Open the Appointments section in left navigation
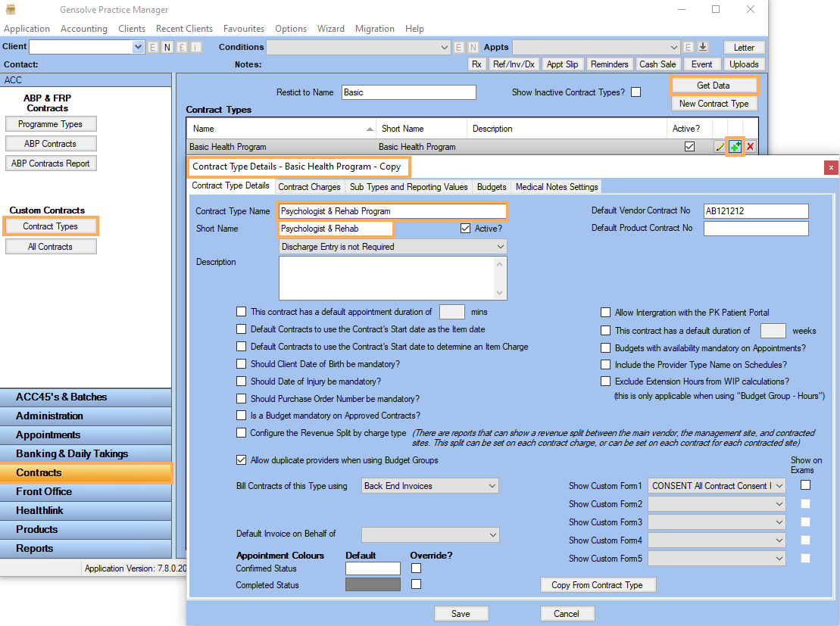This screenshot has height=626, width=840. click(86, 434)
